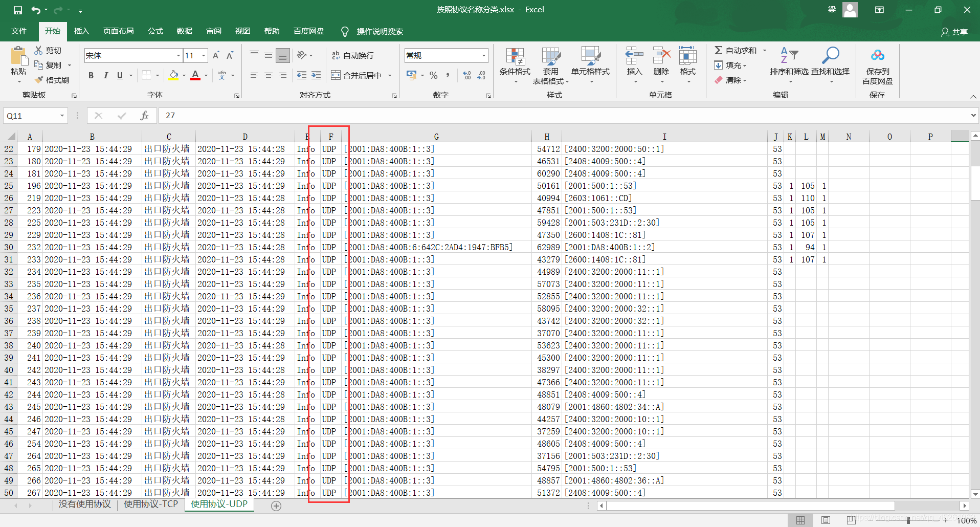This screenshot has height=527, width=980.
Task: Open Format as Table (套用表格格式)
Action: point(551,65)
